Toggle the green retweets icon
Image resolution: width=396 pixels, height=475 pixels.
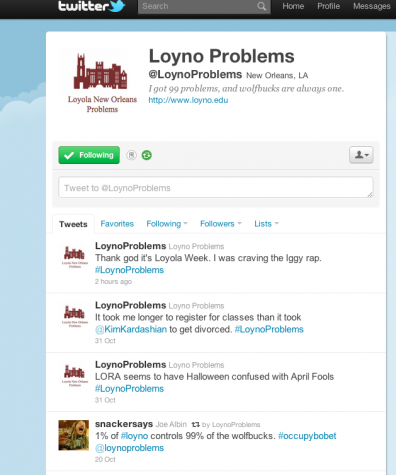[x=147, y=155]
